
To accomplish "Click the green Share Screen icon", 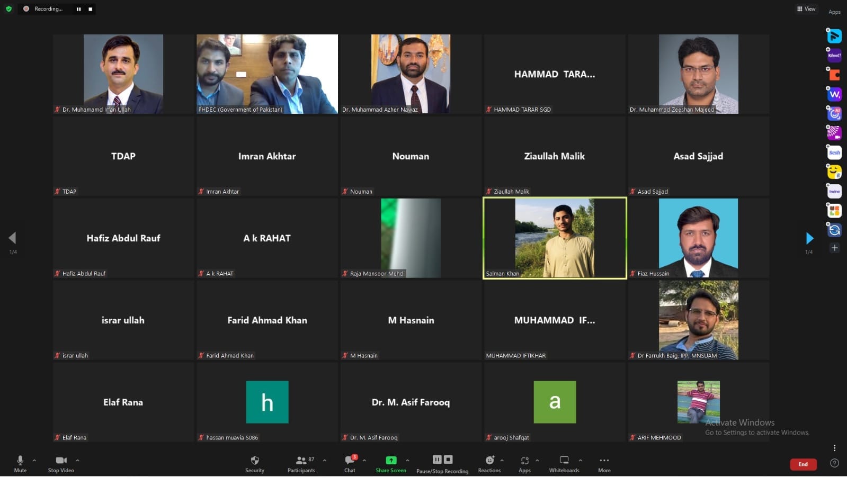I will pos(391,461).
